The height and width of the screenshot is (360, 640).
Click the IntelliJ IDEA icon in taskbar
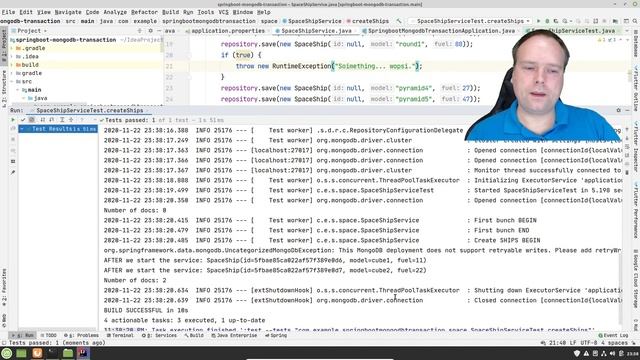(x=83, y=353)
